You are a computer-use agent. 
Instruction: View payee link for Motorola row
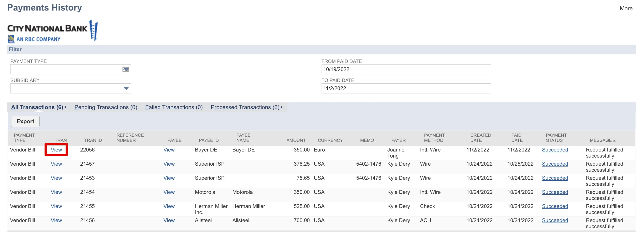169,192
